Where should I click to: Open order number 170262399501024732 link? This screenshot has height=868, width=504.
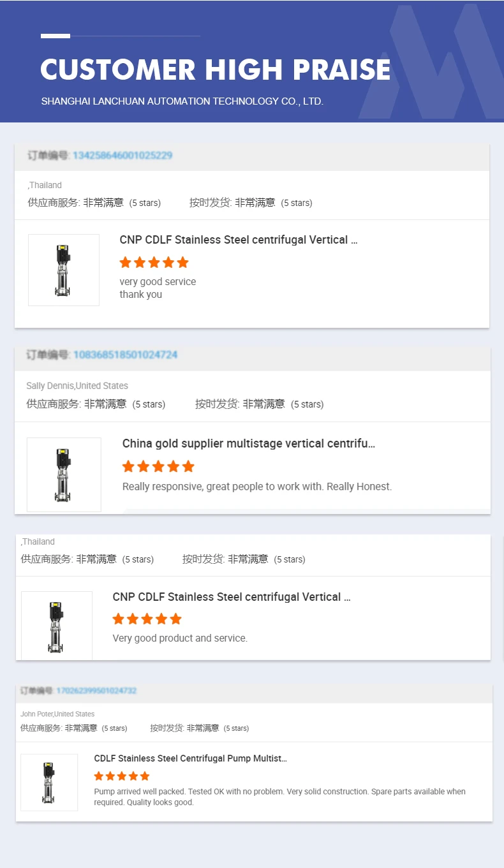point(96,691)
